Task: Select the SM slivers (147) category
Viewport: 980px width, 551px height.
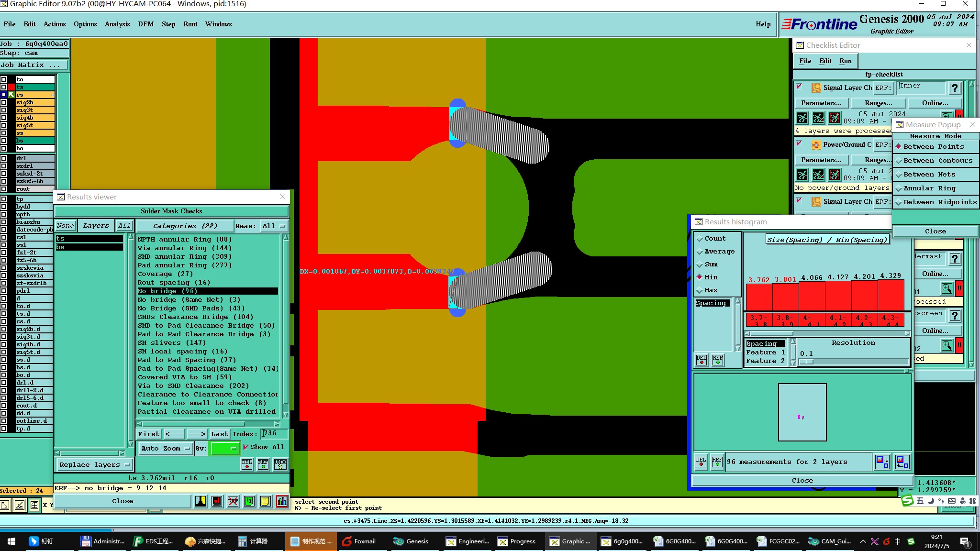Action: coord(171,342)
